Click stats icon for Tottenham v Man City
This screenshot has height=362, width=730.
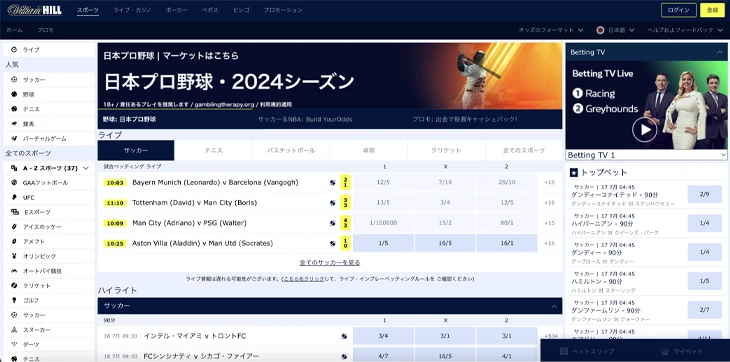tap(332, 203)
